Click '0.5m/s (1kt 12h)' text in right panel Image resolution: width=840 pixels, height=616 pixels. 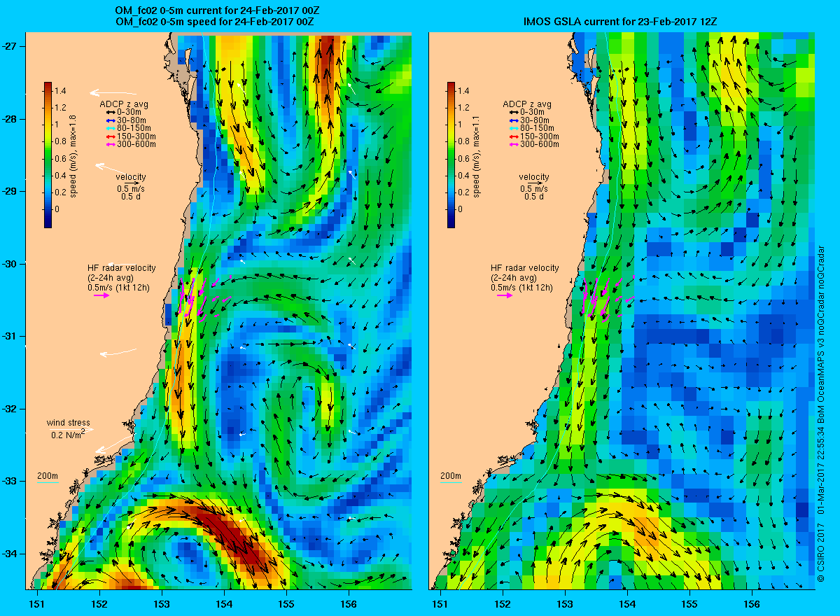521,288
